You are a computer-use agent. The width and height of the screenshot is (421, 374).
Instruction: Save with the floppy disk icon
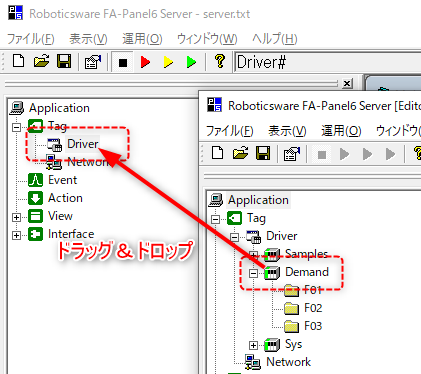click(x=64, y=62)
